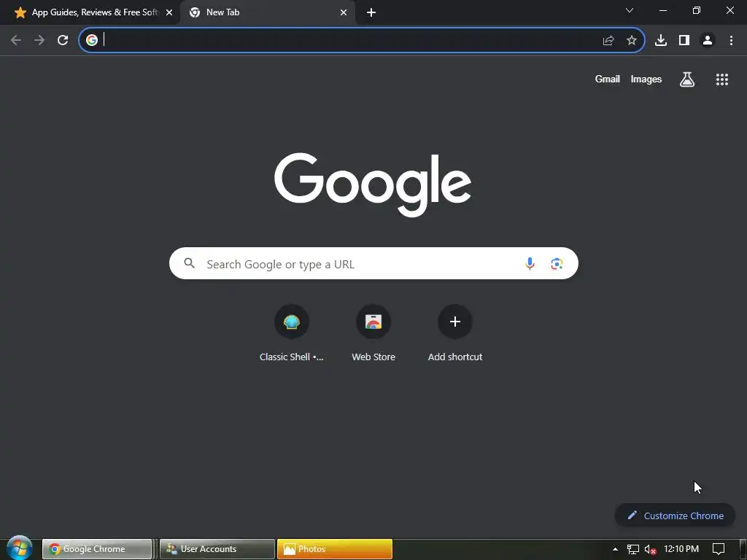Share this page icon in address bar

click(x=608, y=41)
